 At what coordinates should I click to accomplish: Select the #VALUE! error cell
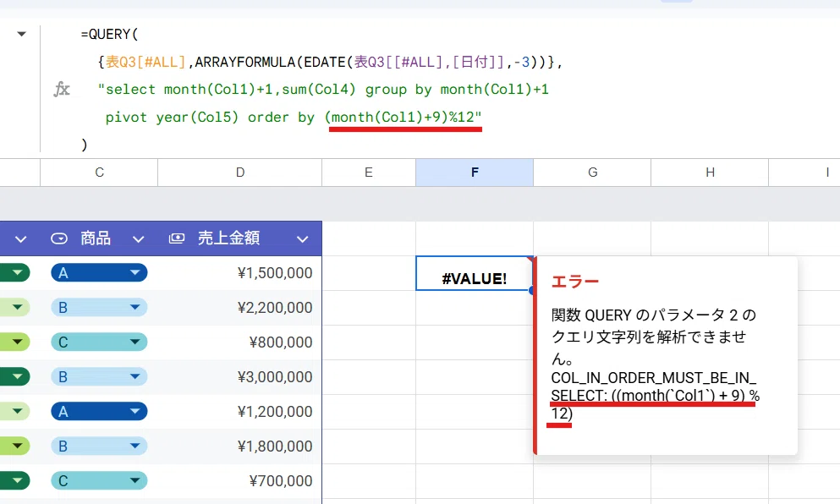click(475, 273)
